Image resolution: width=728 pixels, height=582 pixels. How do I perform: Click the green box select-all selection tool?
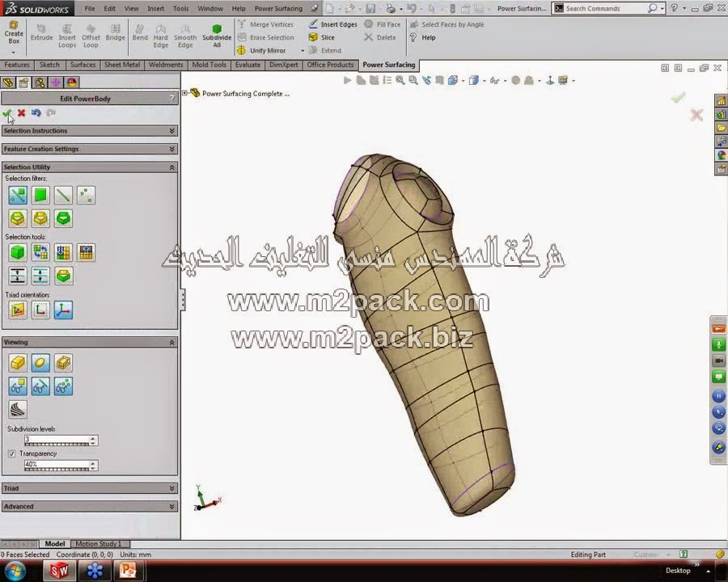[x=18, y=252]
